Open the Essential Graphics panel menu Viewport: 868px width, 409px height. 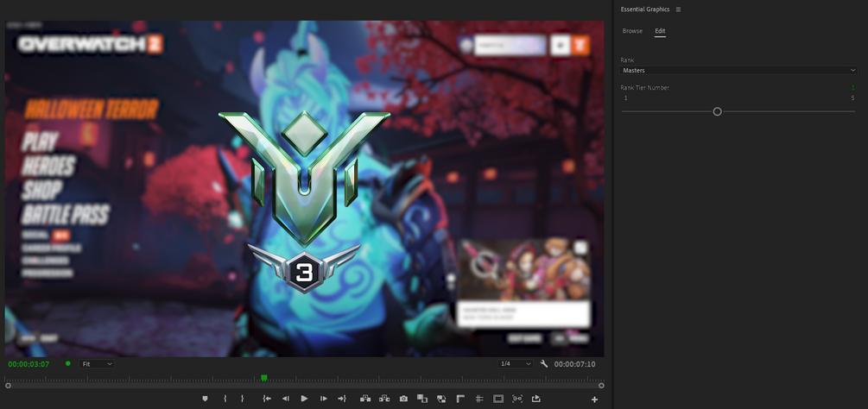pos(679,9)
